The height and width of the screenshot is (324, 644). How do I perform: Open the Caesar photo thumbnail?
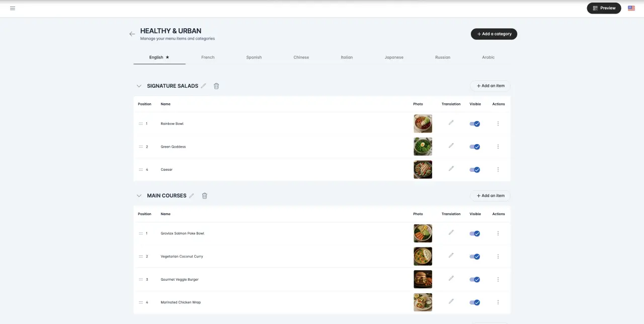tap(423, 170)
